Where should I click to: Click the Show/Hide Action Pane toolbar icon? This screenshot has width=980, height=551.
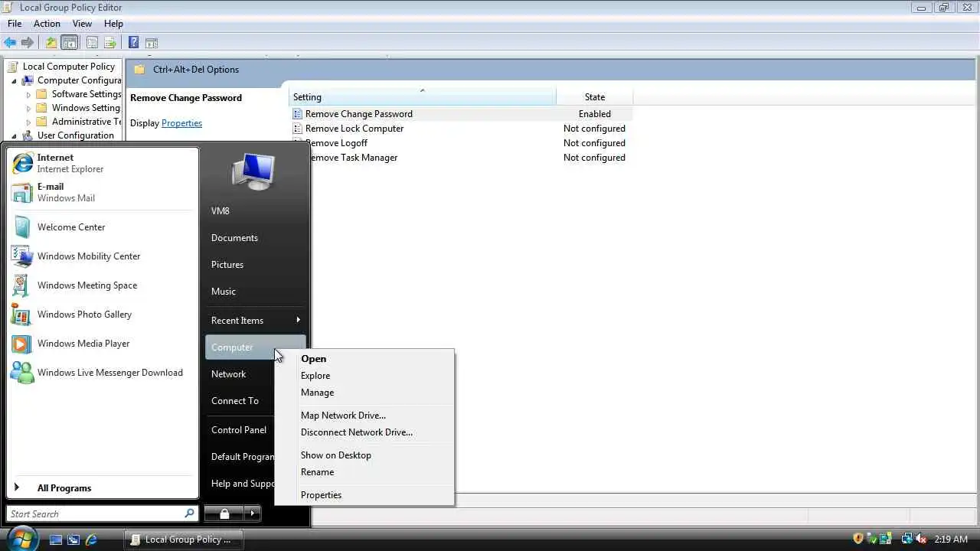click(152, 43)
